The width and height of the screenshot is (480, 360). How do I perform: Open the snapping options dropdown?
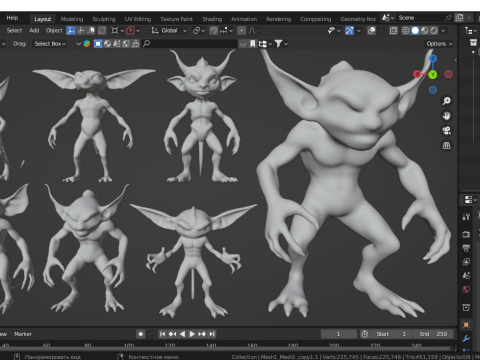[x=226, y=31]
